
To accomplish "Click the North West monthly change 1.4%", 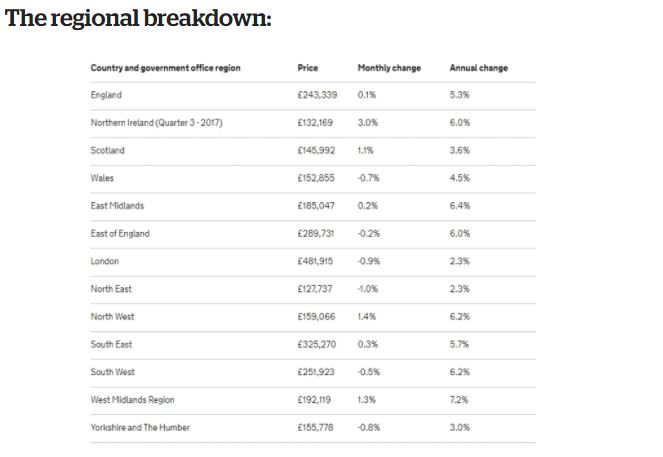I will tap(368, 317).
